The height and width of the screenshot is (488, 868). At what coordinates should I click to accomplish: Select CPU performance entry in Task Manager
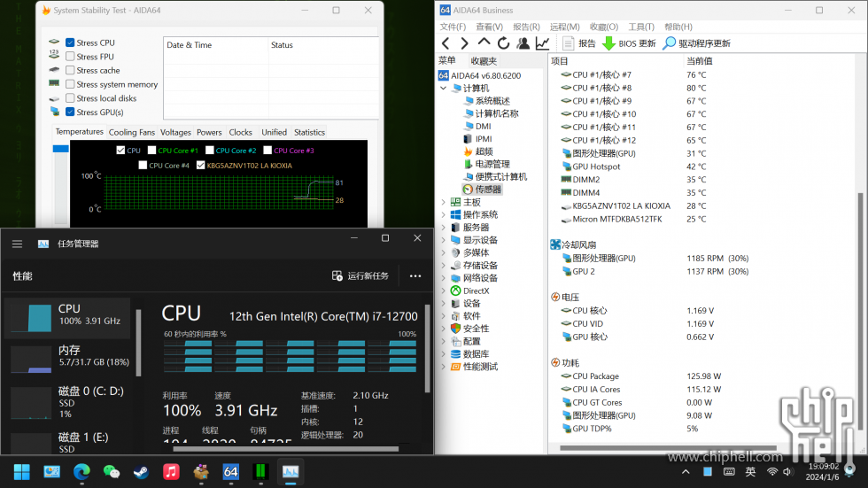67,318
